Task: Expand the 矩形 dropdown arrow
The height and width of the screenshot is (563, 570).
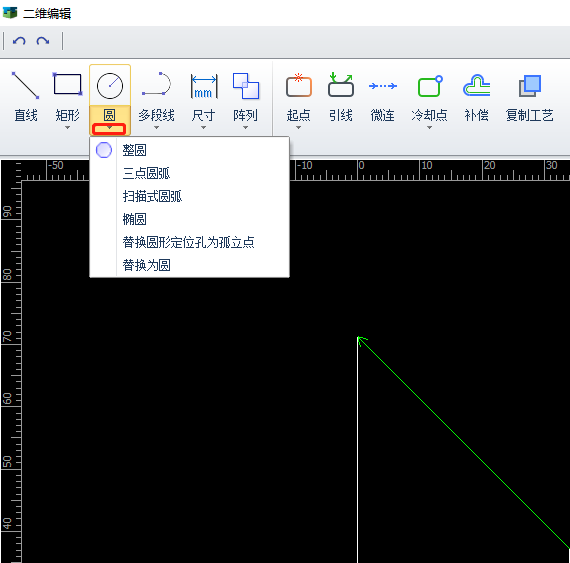Action: pyautogui.click(x=67, y=128)
